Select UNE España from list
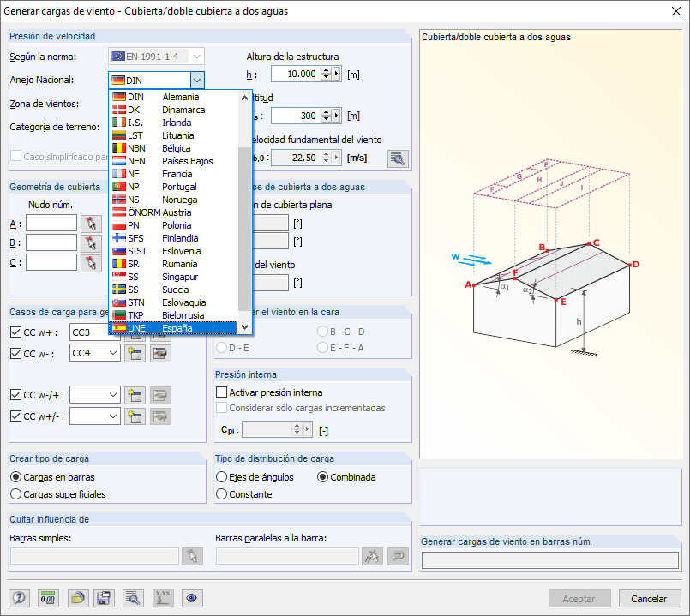690x616 pixels. pos(173,328)
